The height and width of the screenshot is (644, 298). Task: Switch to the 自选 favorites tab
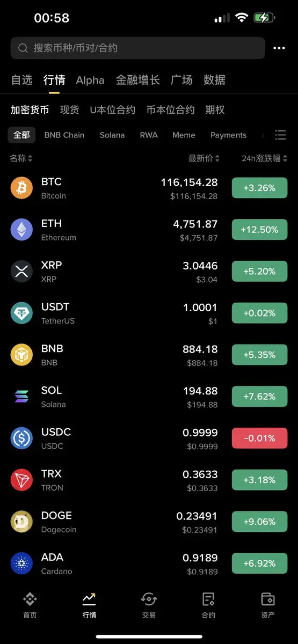[x=21, y=80]
